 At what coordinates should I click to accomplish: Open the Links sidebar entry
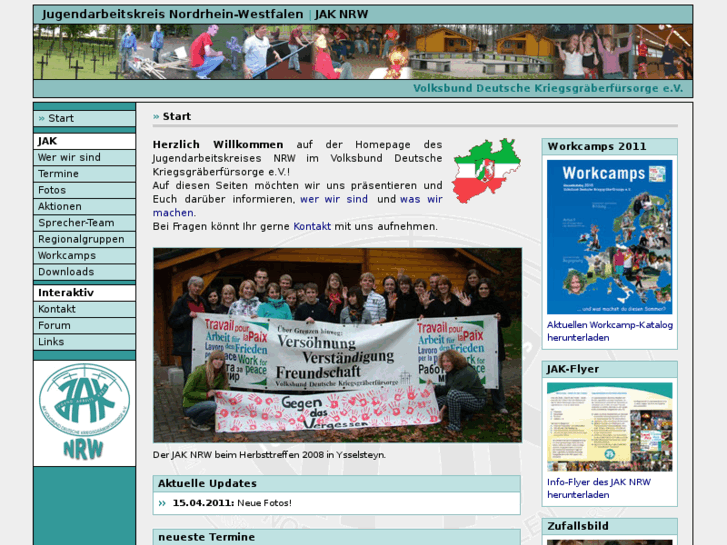[x=84, y=342]
